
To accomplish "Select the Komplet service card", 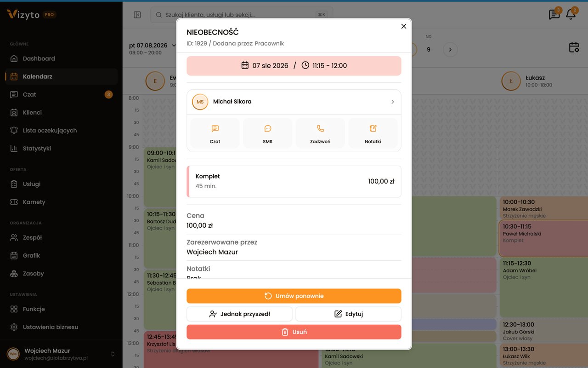I will [x=294, y=181].
